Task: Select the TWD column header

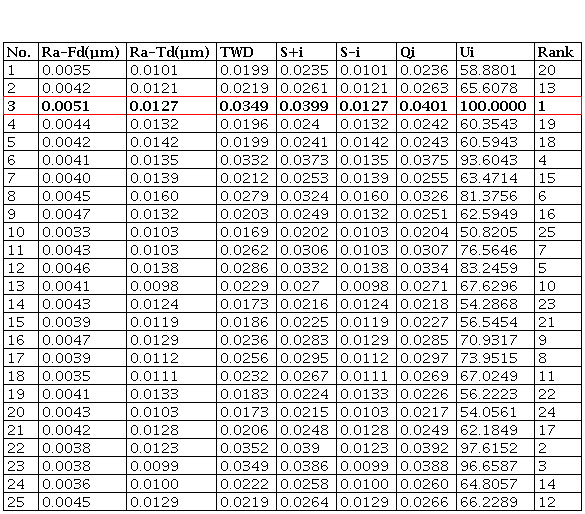Action: [237, 52]
